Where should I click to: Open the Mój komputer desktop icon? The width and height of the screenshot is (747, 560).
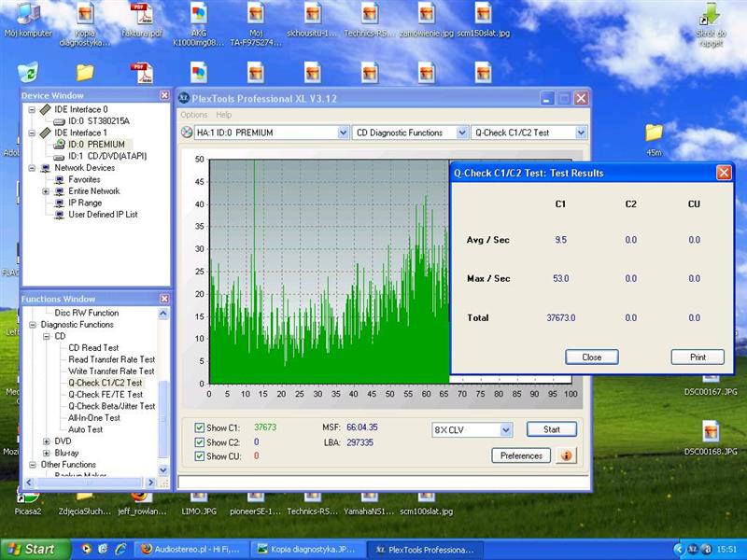pyautogui.click(x=28, y=20)
